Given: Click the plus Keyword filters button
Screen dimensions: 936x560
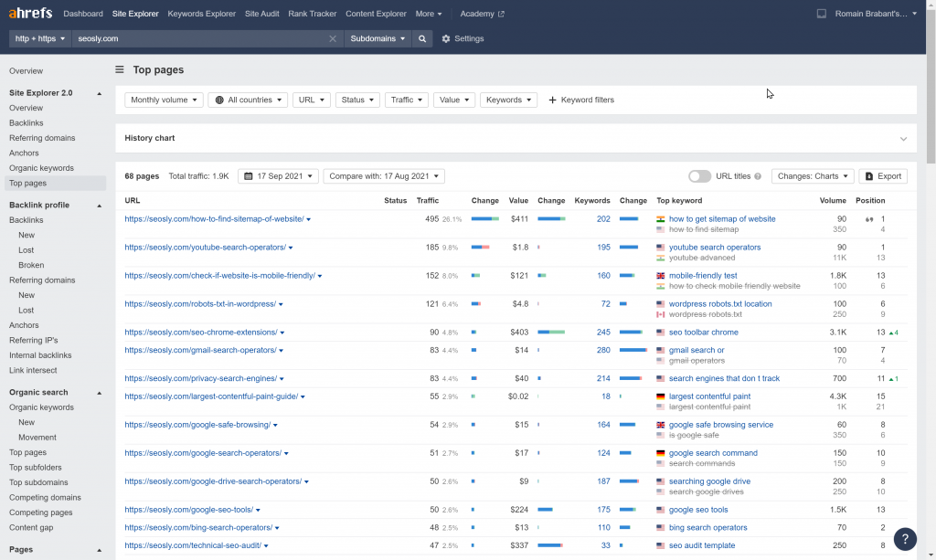Looking at the screenshot, I should (580, 100).
